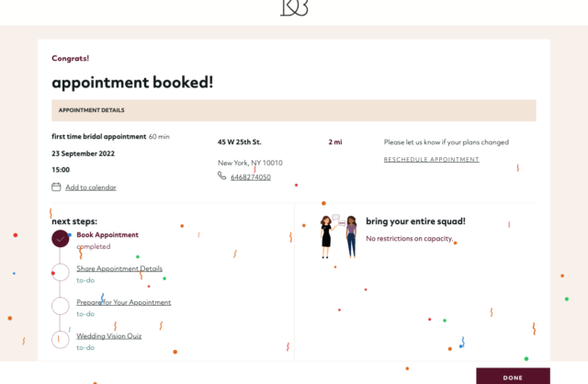The image size is (588, 384).
Task: Click the calendar icon beside Add to calendar
Action: pos(56,186)
